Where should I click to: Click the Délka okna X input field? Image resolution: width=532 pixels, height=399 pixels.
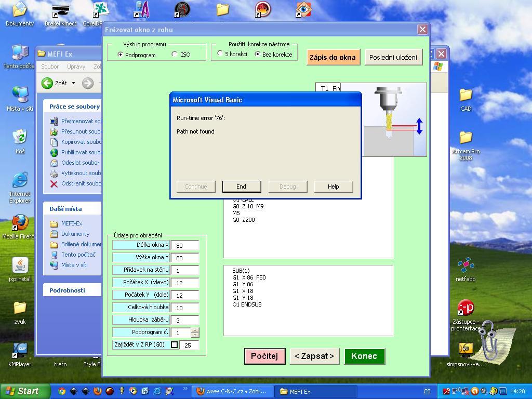click(184, 245)
